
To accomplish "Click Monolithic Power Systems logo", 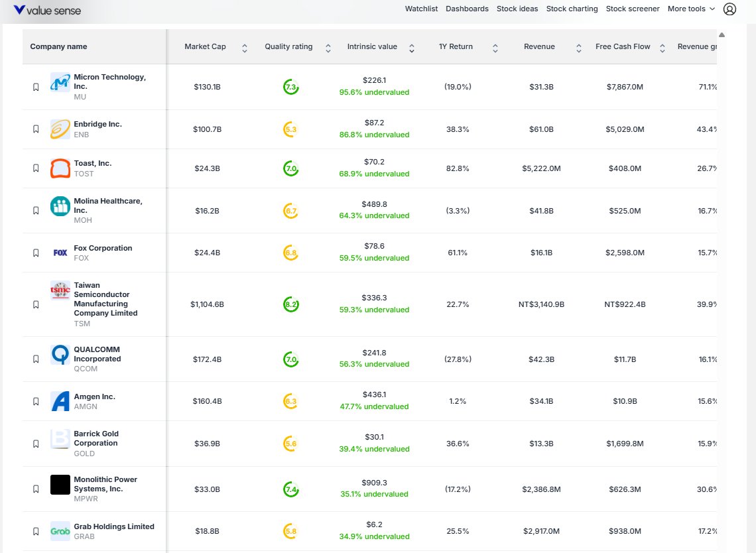I will pyautogui.click(x=60, y=485).
